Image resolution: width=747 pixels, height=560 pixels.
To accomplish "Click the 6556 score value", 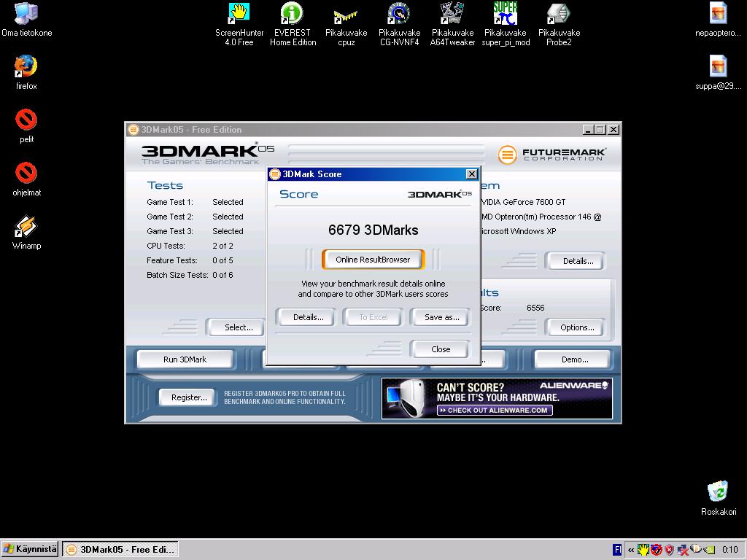I will pos(535,308).
